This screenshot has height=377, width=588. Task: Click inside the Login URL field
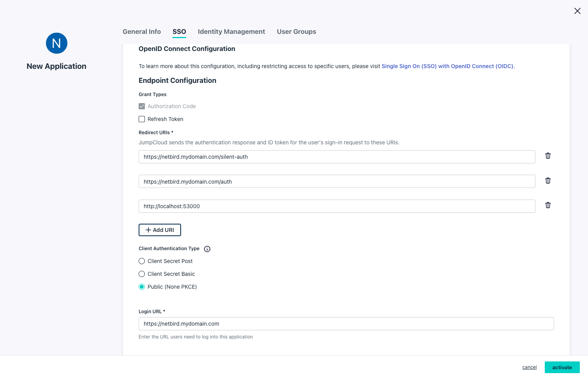346,323
